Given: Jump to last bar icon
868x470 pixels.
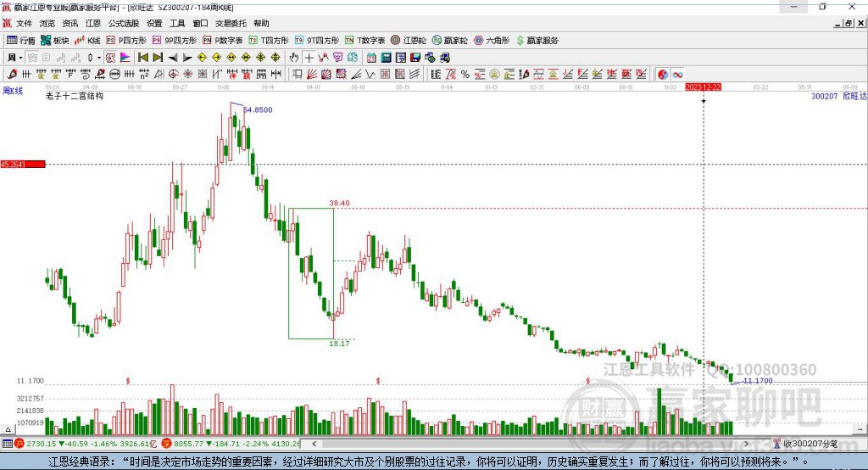Looking at the screenshot, I should tap(158, 58).
